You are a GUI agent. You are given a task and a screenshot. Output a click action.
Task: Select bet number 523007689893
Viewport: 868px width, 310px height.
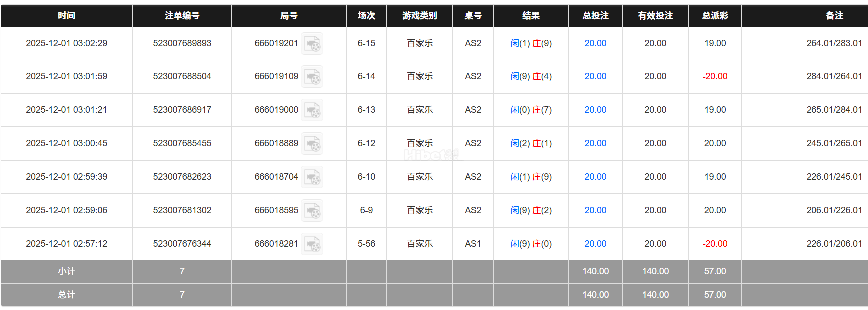click(182, 43)
